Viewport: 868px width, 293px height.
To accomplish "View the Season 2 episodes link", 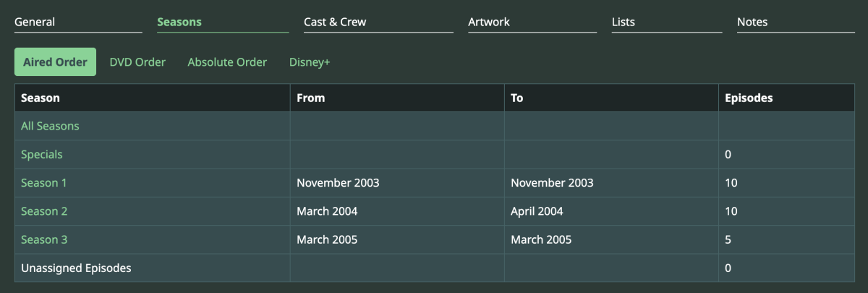I will tap(44, 211).
